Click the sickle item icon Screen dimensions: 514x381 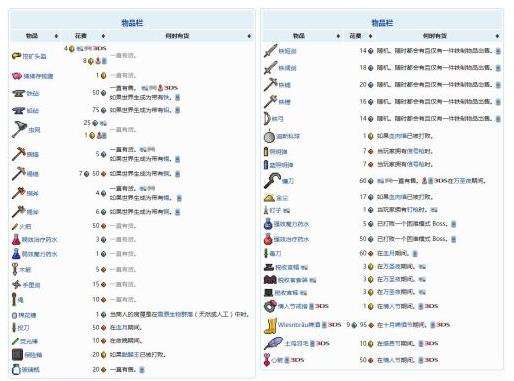(272, 181)
